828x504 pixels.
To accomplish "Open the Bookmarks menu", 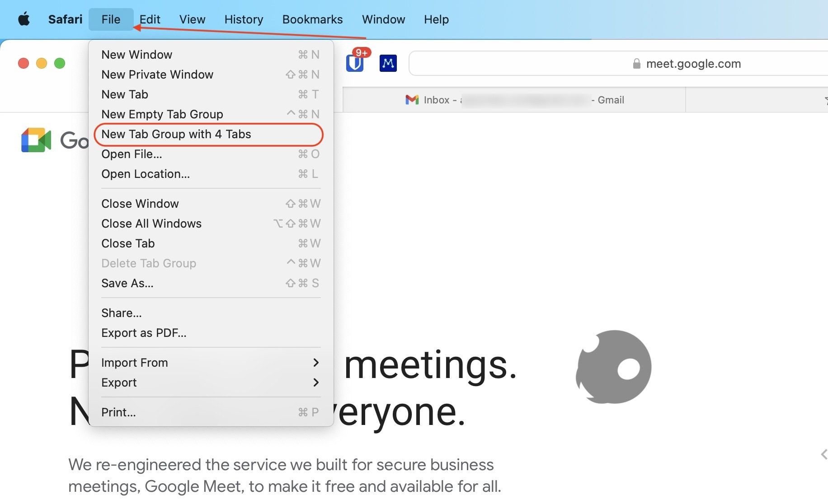I will tap(312, 19).
